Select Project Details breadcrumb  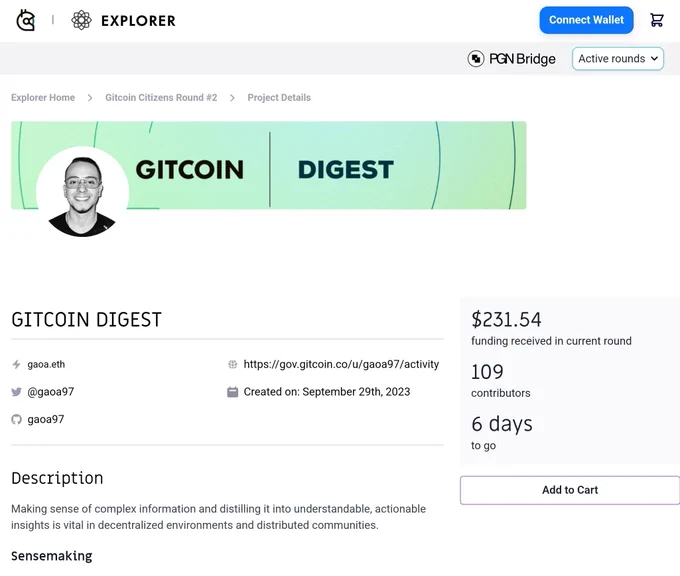pyautogui.click(x=279, y=98)
